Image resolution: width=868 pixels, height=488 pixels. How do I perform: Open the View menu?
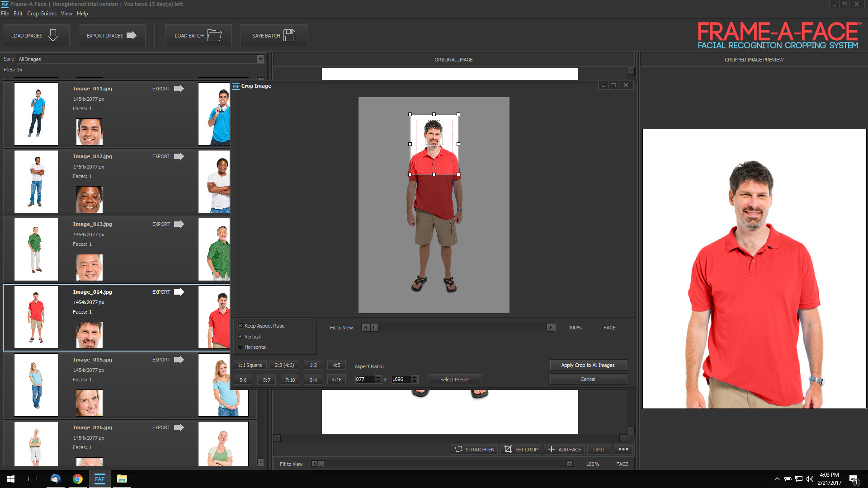click(x=66, y=14)
